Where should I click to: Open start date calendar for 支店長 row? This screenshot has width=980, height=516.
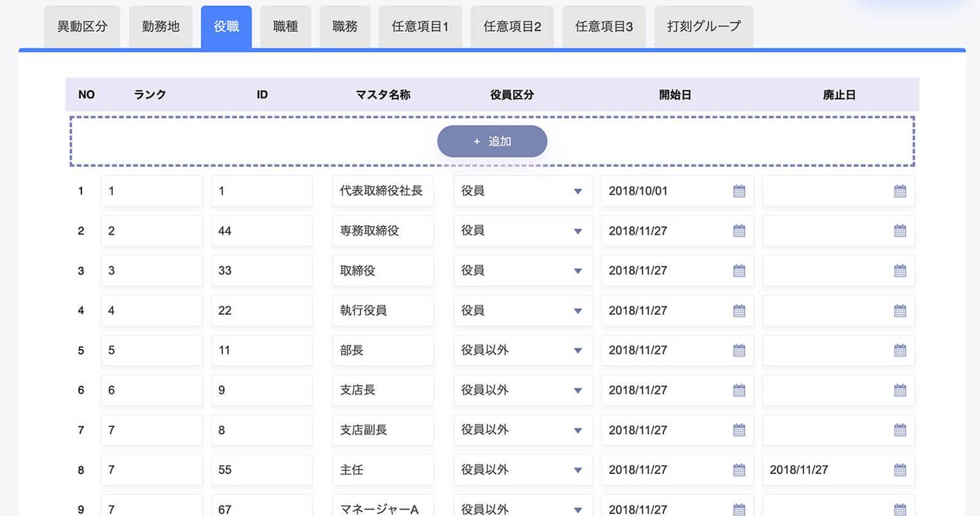click(739, 390)
